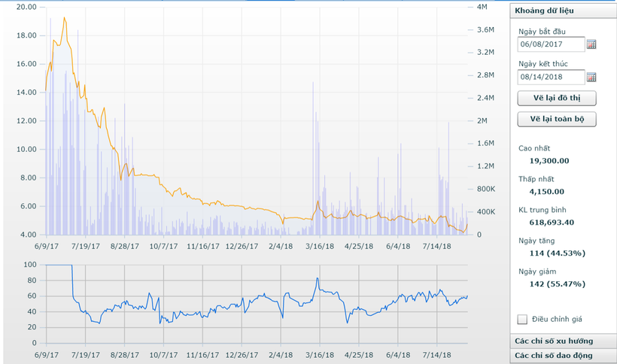617x364 pixels.
Task: Click the end date field showing 08/14/2018
Action: coord(551,77)
